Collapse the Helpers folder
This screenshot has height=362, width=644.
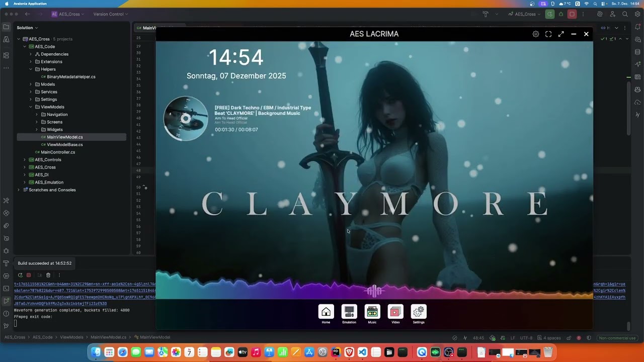pyautogui.click(x=30, y=69)
